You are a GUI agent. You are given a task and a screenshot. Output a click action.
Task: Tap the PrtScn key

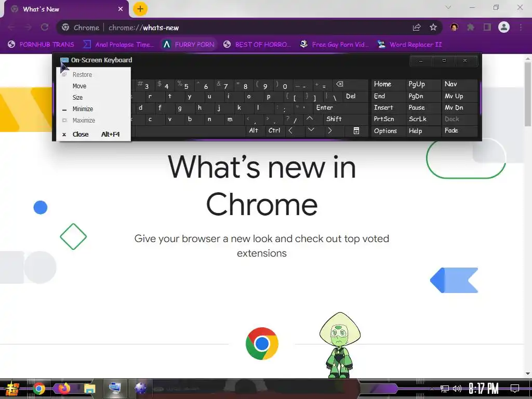[388, 119]
